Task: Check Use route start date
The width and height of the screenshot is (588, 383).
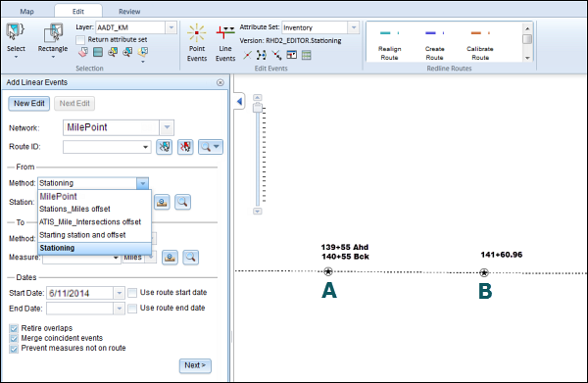Action: (132, 293)
